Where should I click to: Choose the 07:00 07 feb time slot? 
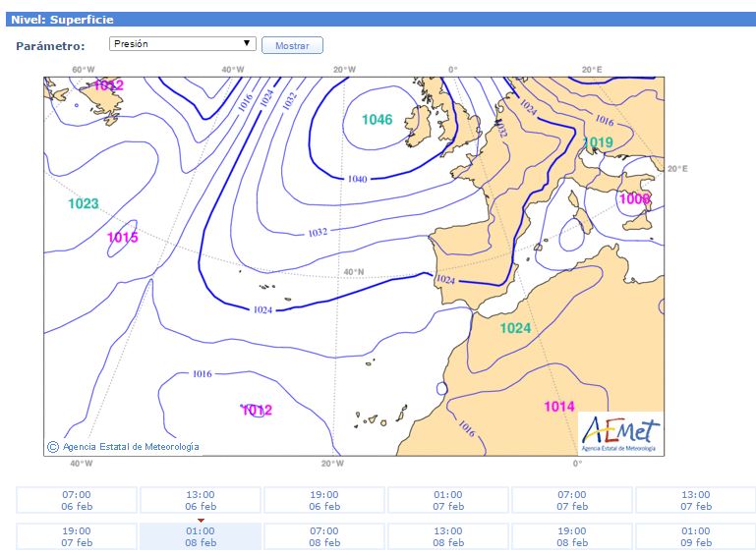pyautogui.click(x=572, y=500)
